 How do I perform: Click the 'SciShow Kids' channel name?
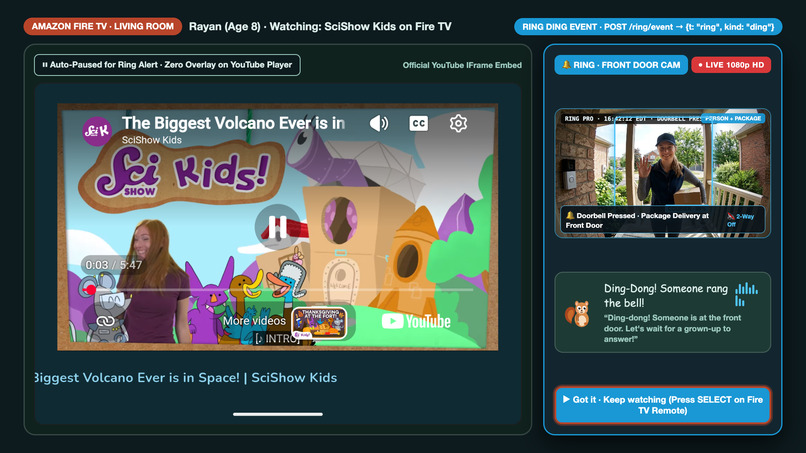point(152,140)
